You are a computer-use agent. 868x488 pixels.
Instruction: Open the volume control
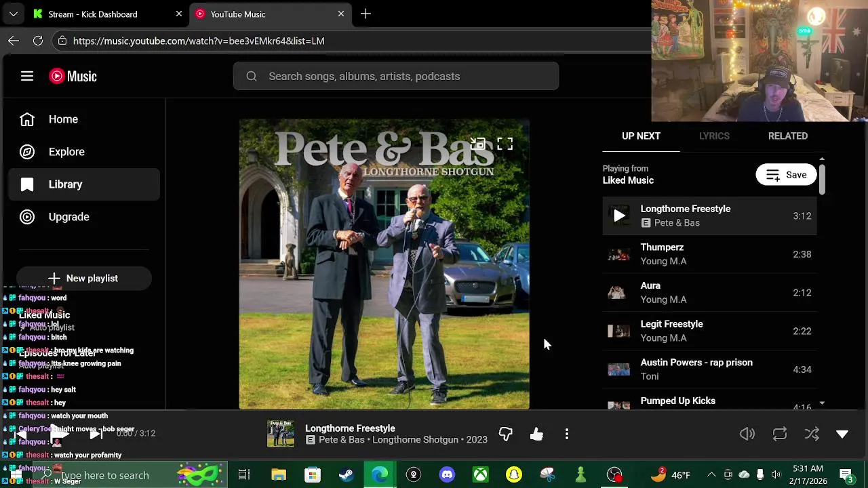[x=747, y=434]
